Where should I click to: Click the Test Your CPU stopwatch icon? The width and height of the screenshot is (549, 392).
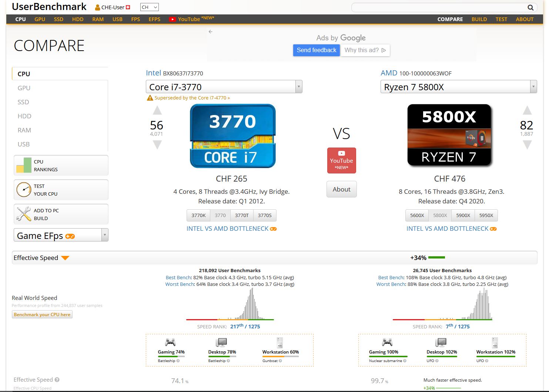coord(24,190)
